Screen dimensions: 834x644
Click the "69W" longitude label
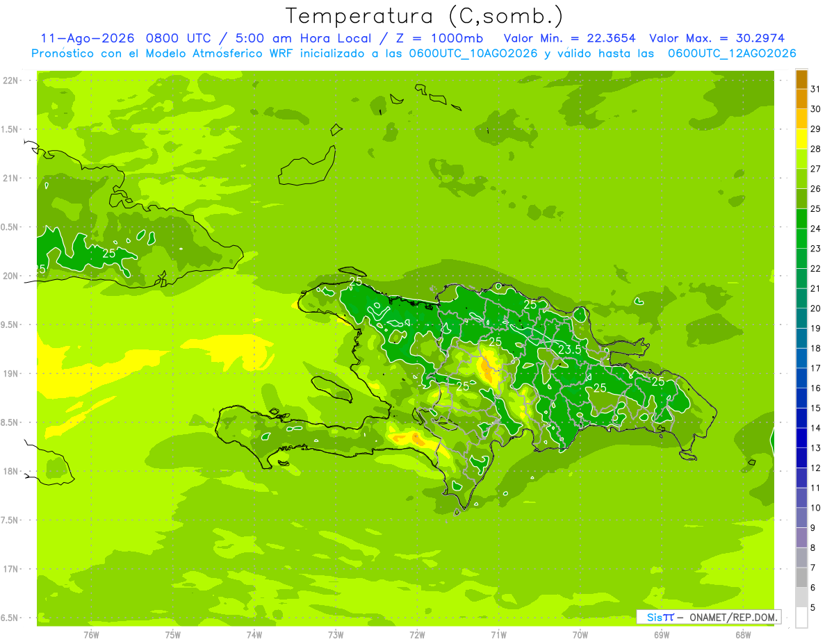click(x=662, y=634)
